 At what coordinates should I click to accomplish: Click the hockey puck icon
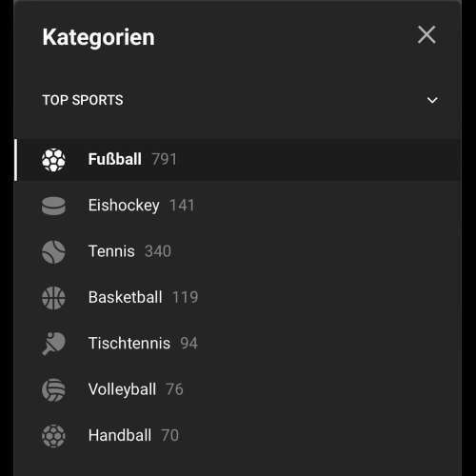[x=53, y=206]
